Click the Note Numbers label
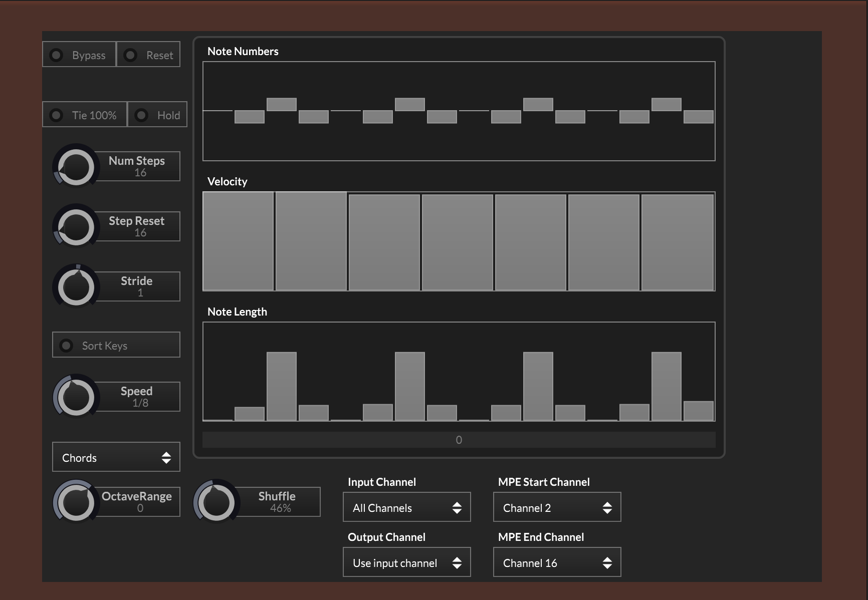The image size is (868, 600). point(243,51)
